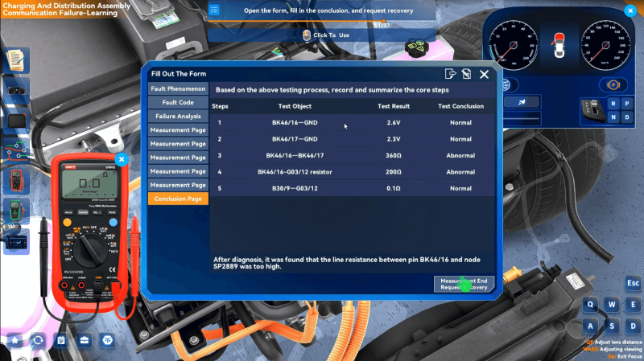Click the clear form icon in the form header
The height and width of the screenshot is (361, 644).
pyautogui.click(x=467, y=74)
